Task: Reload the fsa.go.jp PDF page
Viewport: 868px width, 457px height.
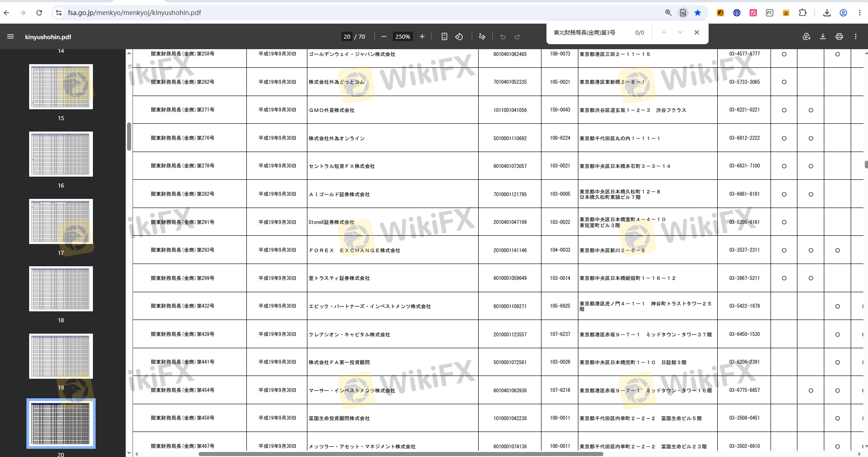Action: (x=39, y=13)
